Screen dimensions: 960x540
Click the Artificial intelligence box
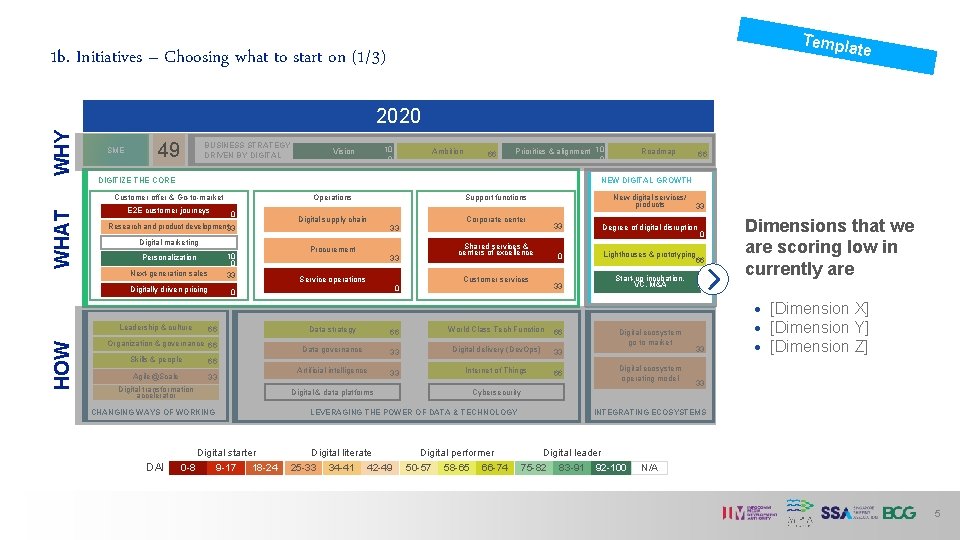pos(332,371)
